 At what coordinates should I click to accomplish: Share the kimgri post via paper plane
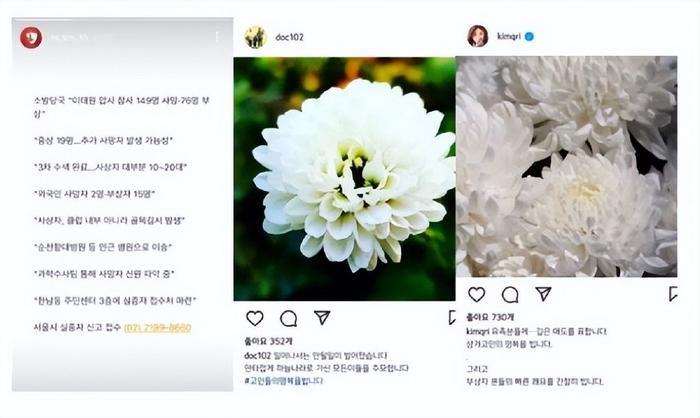[x=543, y=293]
